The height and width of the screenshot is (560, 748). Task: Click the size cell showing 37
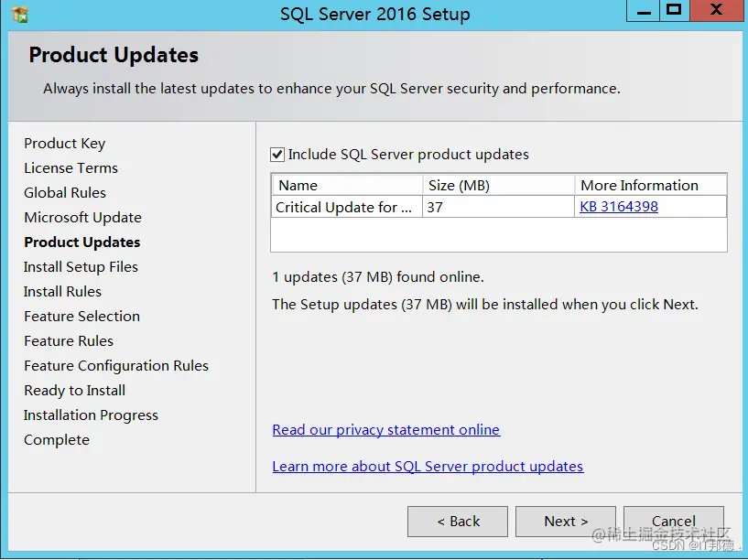tap(498, 207)
